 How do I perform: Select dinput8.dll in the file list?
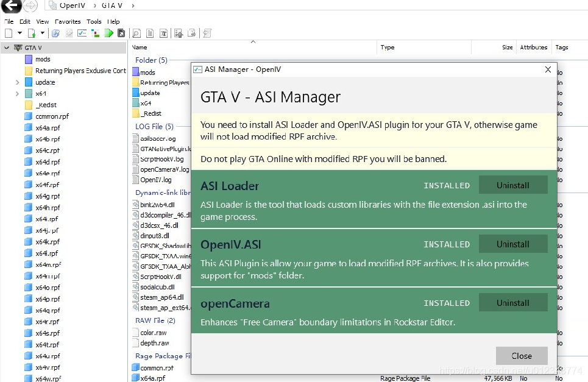[x=151, y=236]
